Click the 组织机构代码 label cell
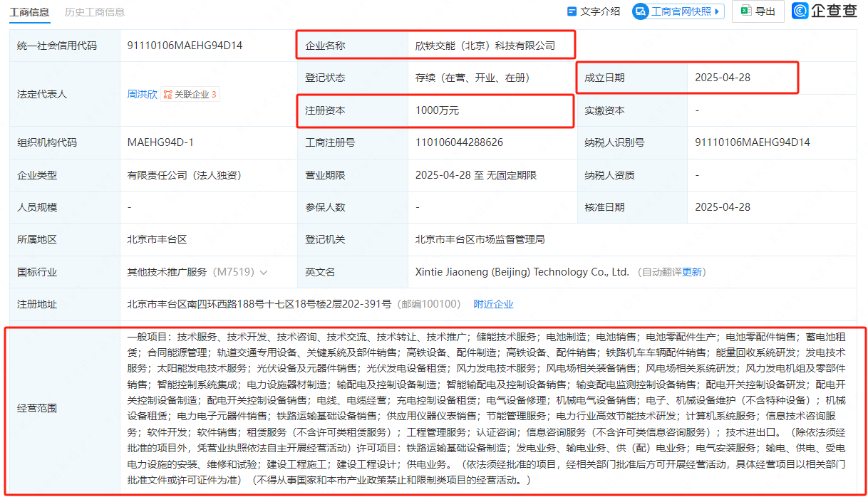The image size is (868, 497). [x=65, y=142]
